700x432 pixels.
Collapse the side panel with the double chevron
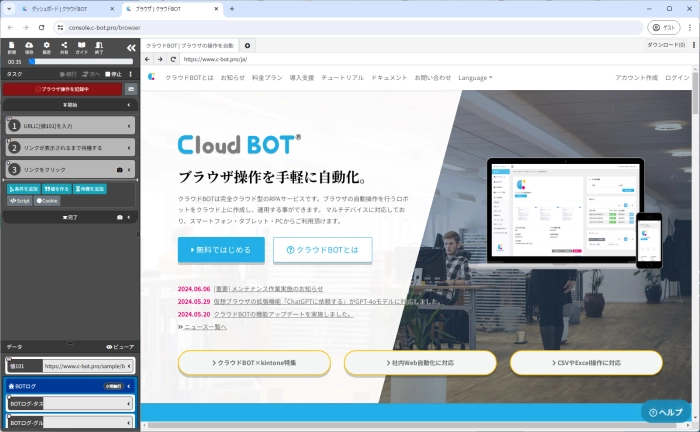tap(130, 47)
